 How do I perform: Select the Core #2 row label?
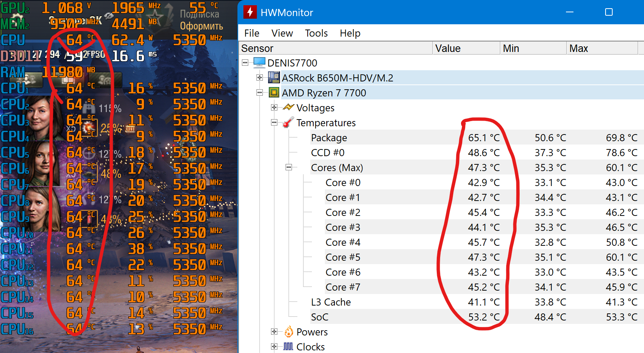[x=343, y=212]
